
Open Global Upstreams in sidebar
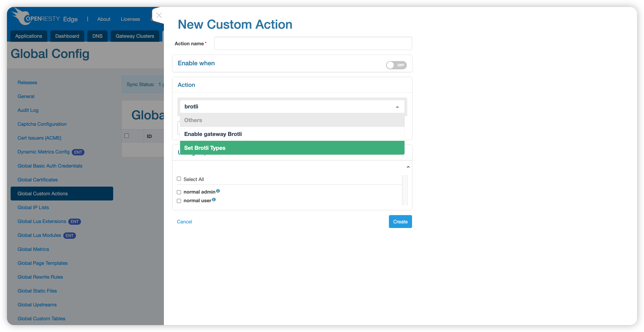pos(37,305)
